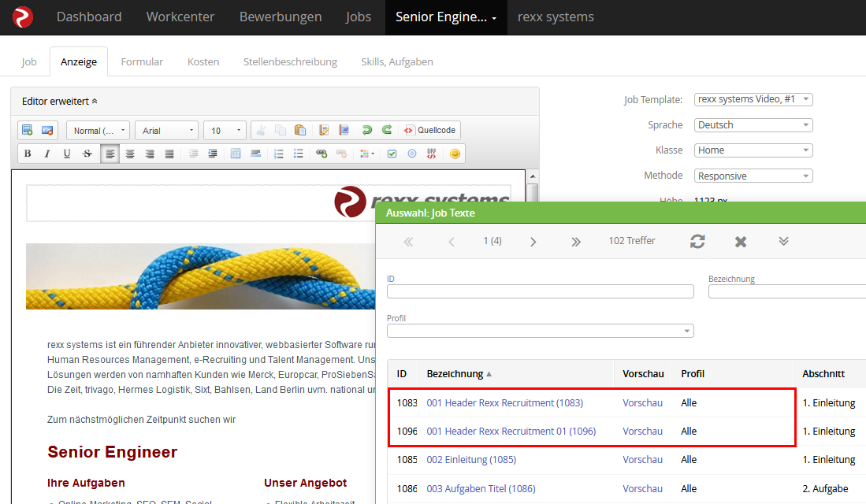Click the Insert horizontal line icon
This screenshot has height=504, width=866.
point(255,154)
